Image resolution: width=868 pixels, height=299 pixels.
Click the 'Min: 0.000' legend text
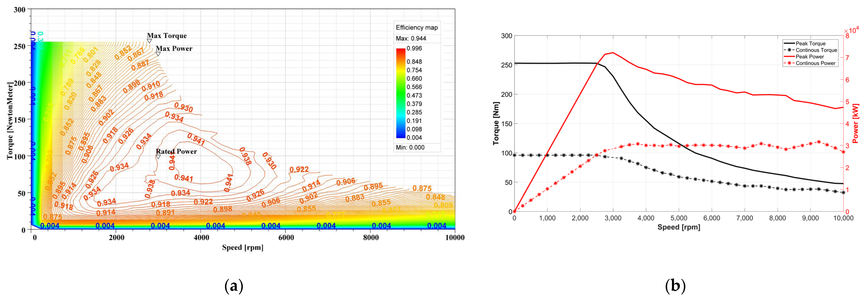[410, 148]
